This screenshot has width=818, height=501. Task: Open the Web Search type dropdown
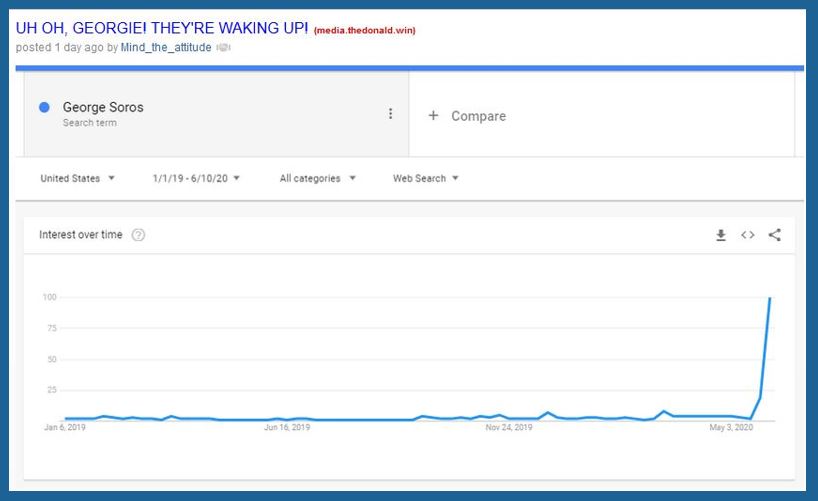(x=426, y=178)
